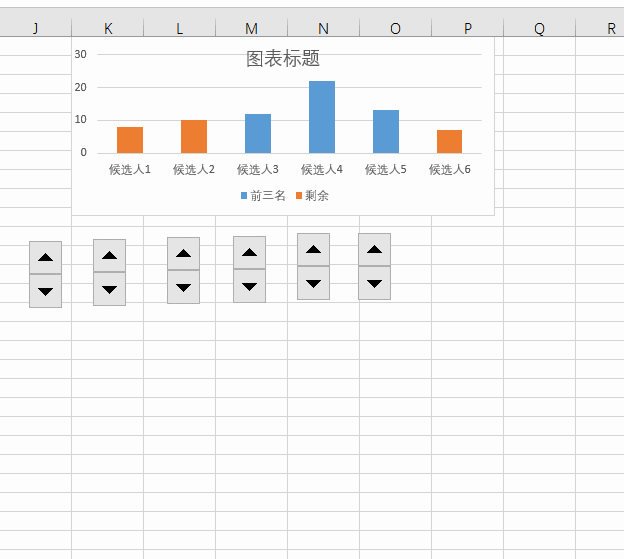This screenshot has width=624, height=559.
Task: Click the up arrow of the spinner in column L
Action: (x=183, y=253)
